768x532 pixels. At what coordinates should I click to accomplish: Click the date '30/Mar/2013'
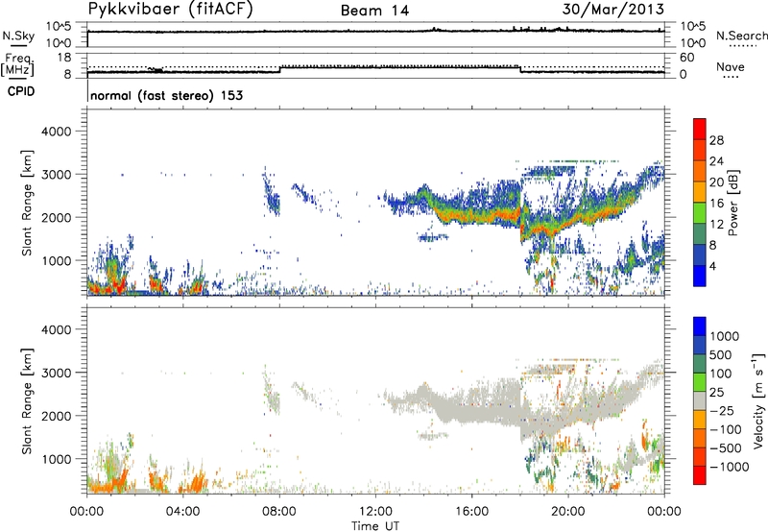(612, 10)
